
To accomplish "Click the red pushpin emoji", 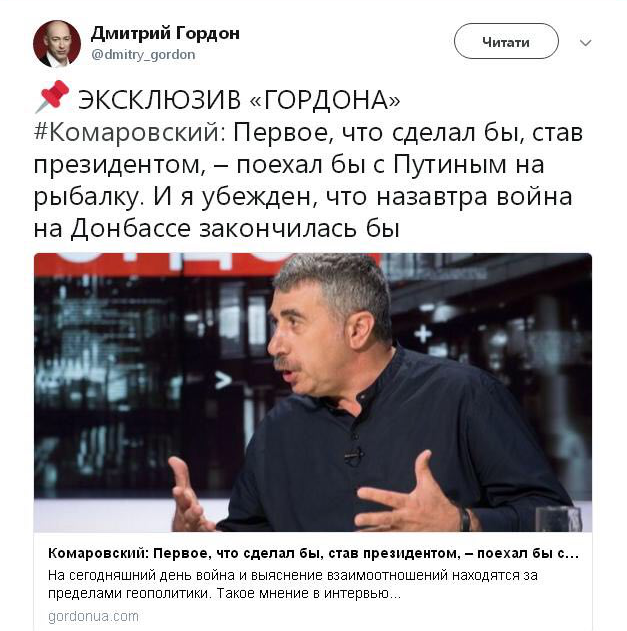I will (53, 96).
